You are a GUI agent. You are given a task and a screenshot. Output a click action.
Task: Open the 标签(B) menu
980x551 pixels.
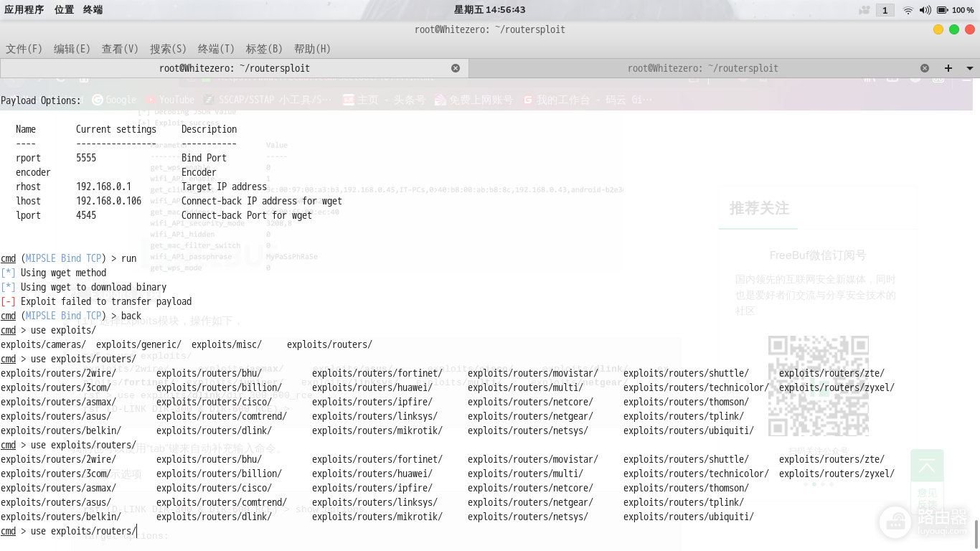click(264, 49)
